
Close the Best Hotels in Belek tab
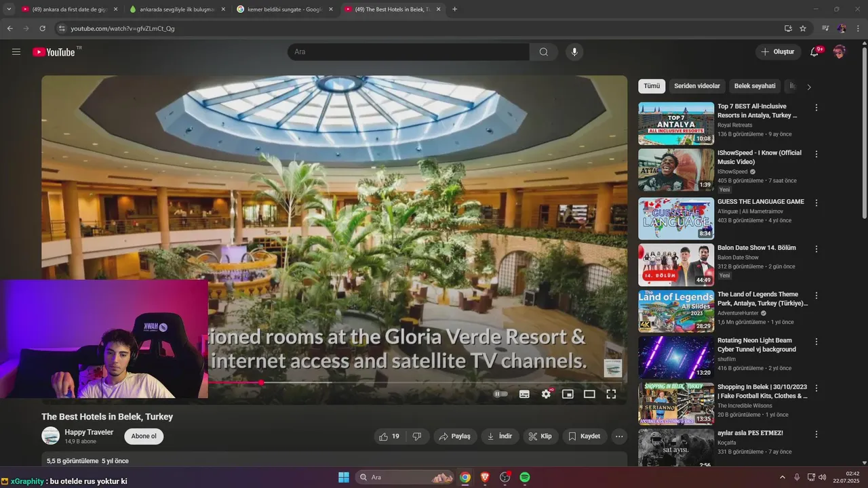pyautogui.click(x=438, y=9)
